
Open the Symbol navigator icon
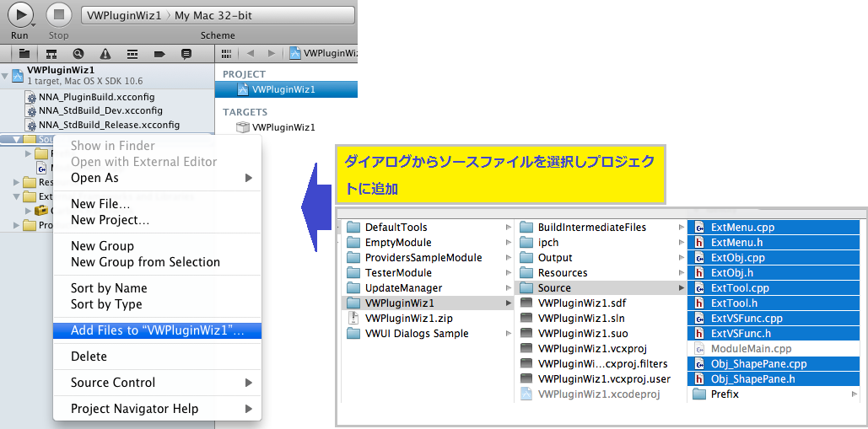coord(51,54)
